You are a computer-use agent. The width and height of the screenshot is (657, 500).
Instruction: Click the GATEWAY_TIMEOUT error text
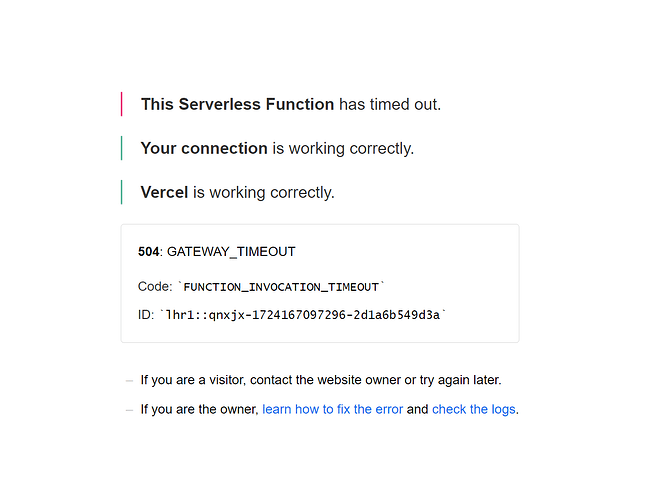231,252
